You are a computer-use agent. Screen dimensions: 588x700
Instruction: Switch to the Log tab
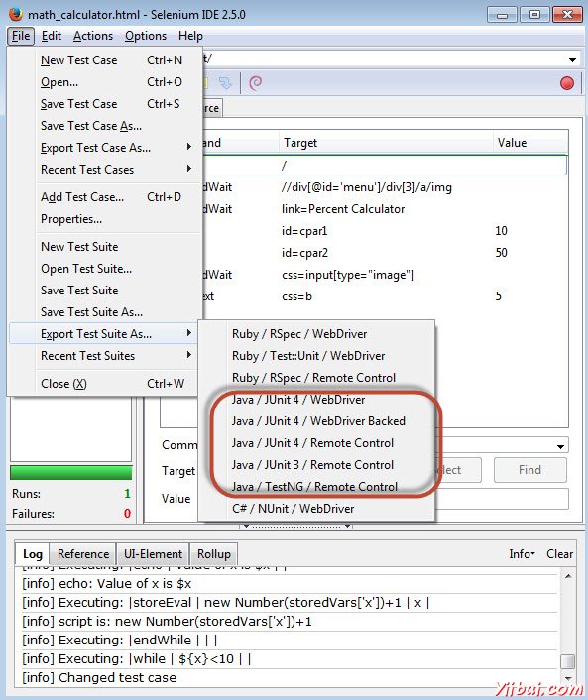32,554
